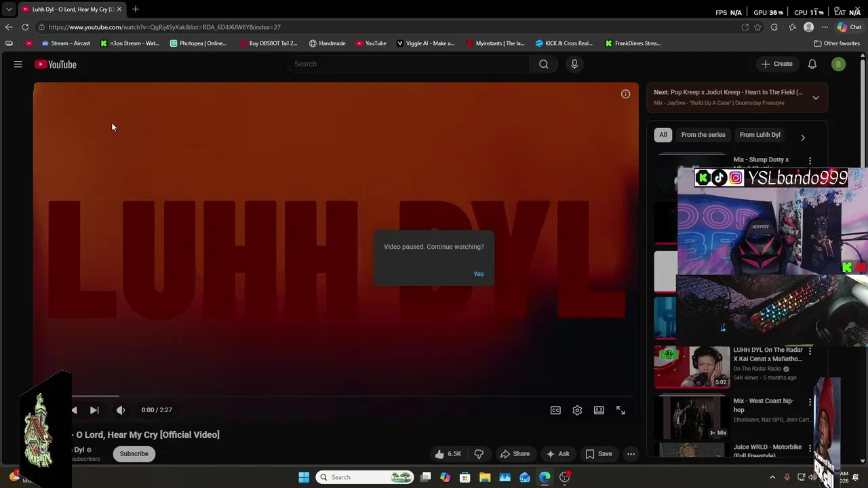Save the video to a playlist
This screenshot has width=868, height=488.
point(599,454)
